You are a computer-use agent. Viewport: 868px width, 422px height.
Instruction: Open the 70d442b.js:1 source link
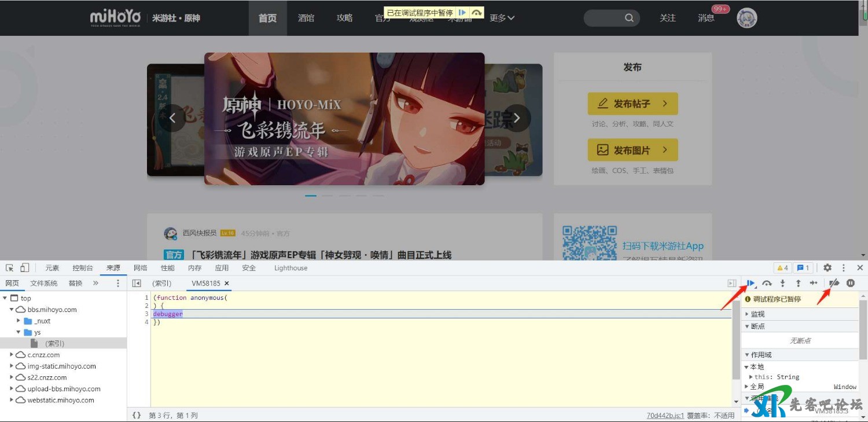(665, 416)
